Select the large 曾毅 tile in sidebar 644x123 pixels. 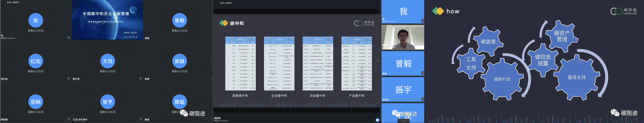coord(403,63)
